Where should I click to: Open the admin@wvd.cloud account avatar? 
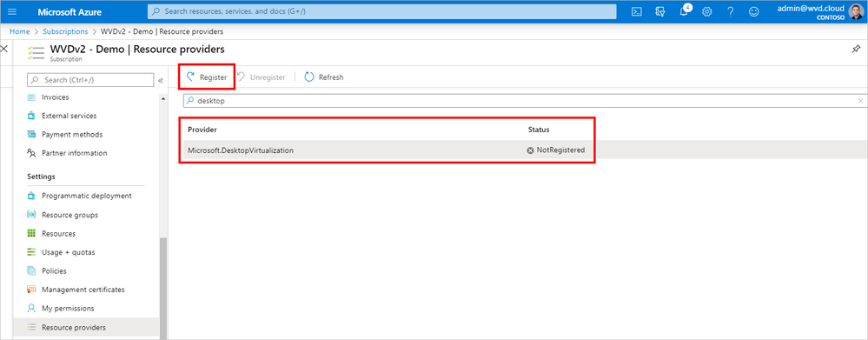coord(855,12)
